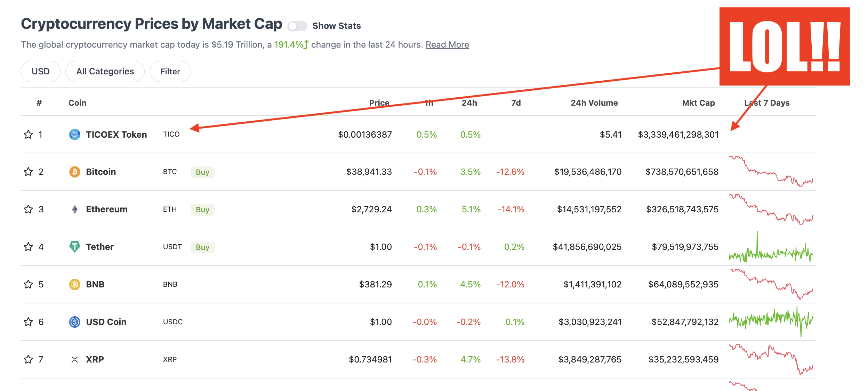Open the XRP coin page
This screenshot has height=391, width=868.
point(95,359)
